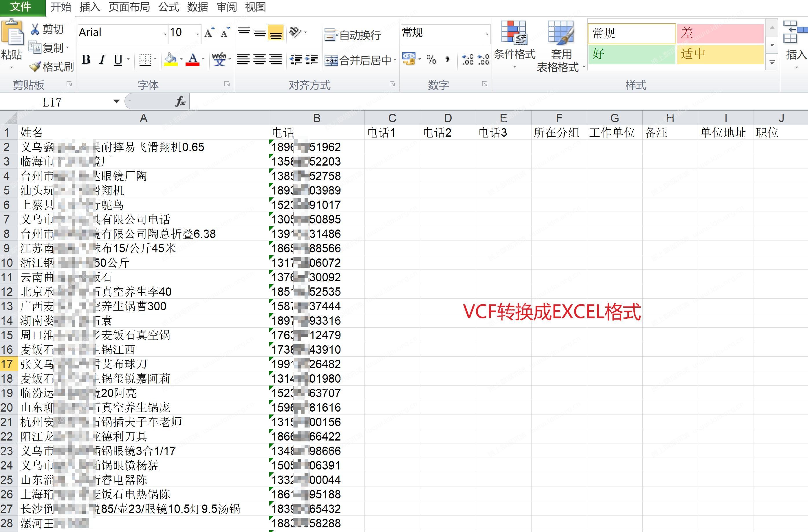Click the Copy icon
This screenshot has width=808, height=532.
pos(35,47)
